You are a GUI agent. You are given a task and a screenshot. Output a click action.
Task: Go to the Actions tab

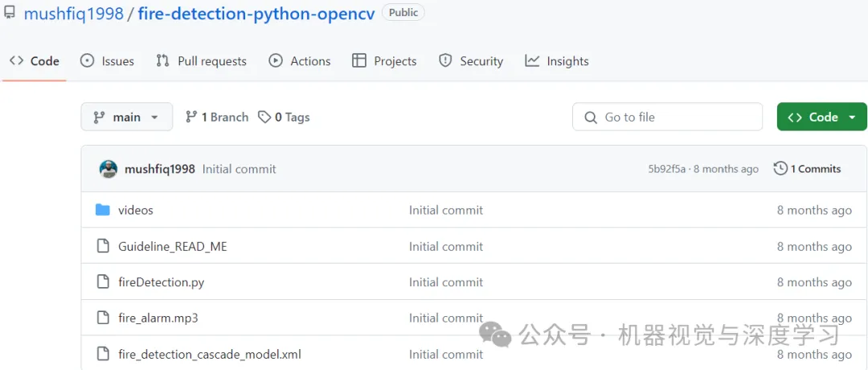coord(300,61)
